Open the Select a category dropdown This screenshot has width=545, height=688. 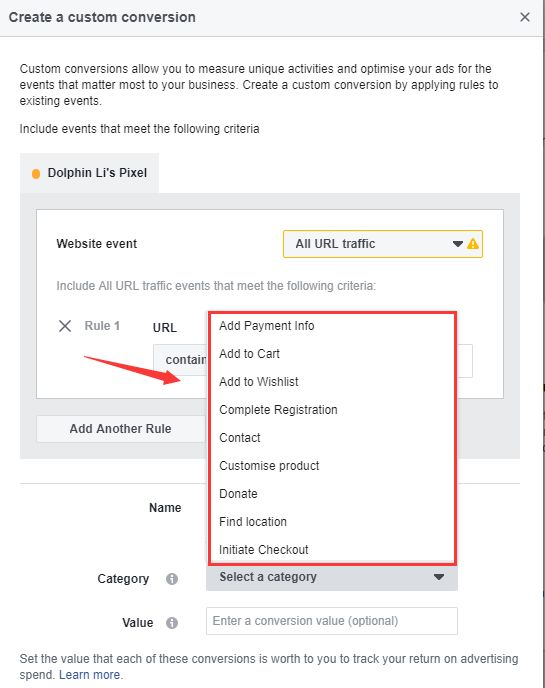(x=332, y=577)
